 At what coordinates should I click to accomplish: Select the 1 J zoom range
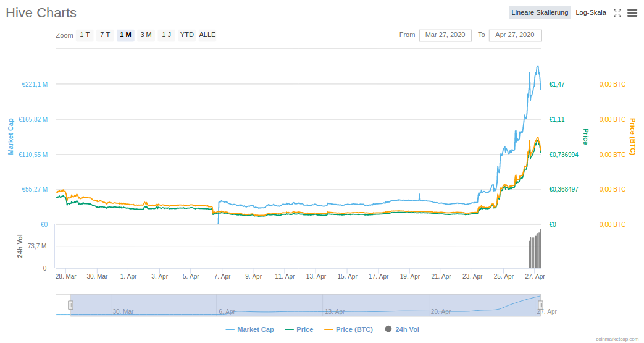point(166,35)
